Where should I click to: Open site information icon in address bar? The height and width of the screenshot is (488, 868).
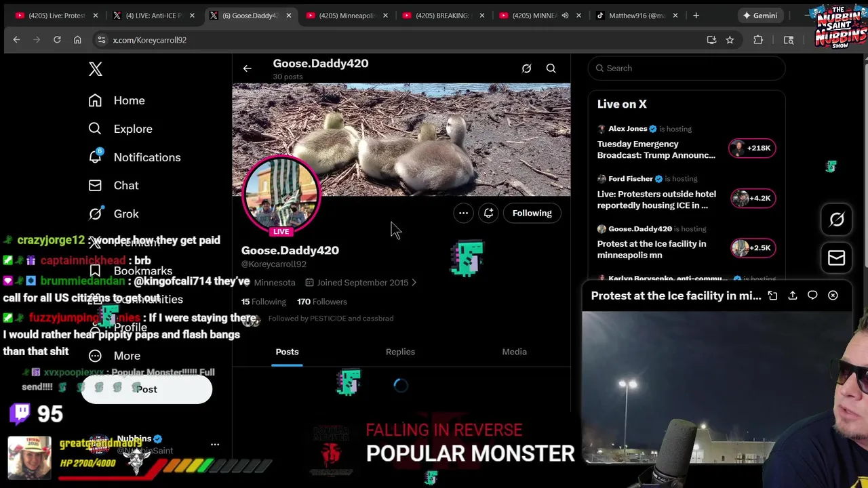[101, 40]
